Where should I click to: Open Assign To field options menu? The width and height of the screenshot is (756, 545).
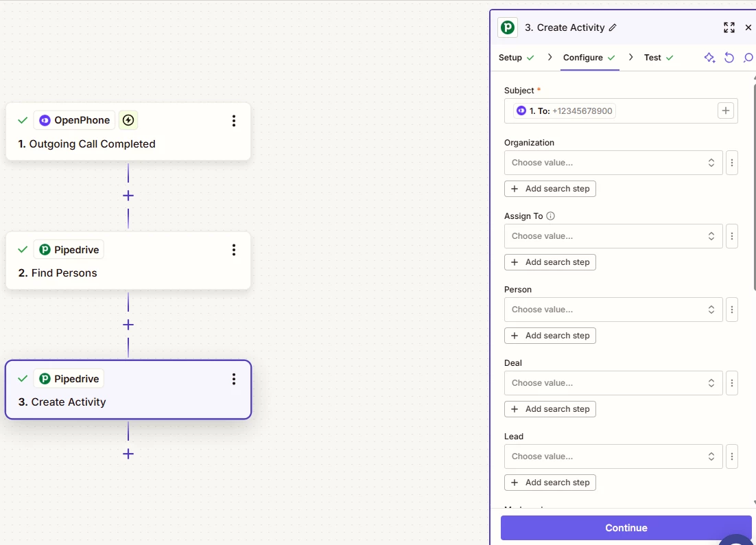tap(732, 236)
